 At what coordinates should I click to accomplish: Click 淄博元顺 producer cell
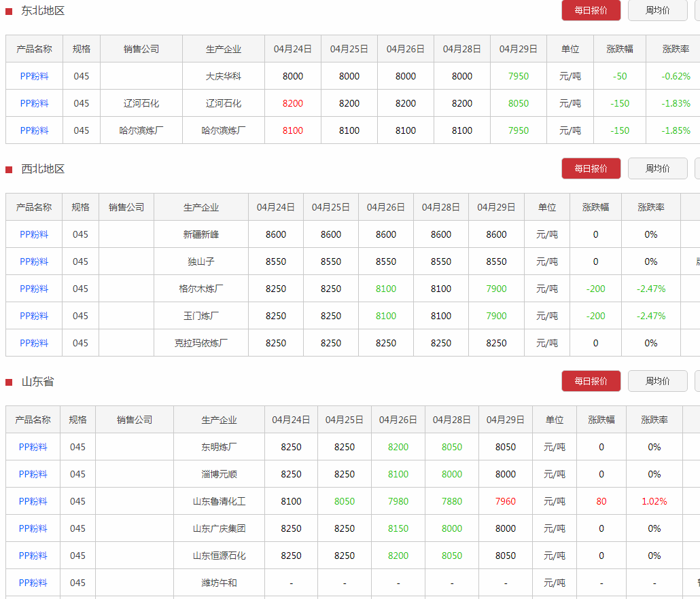coord(219,475)
